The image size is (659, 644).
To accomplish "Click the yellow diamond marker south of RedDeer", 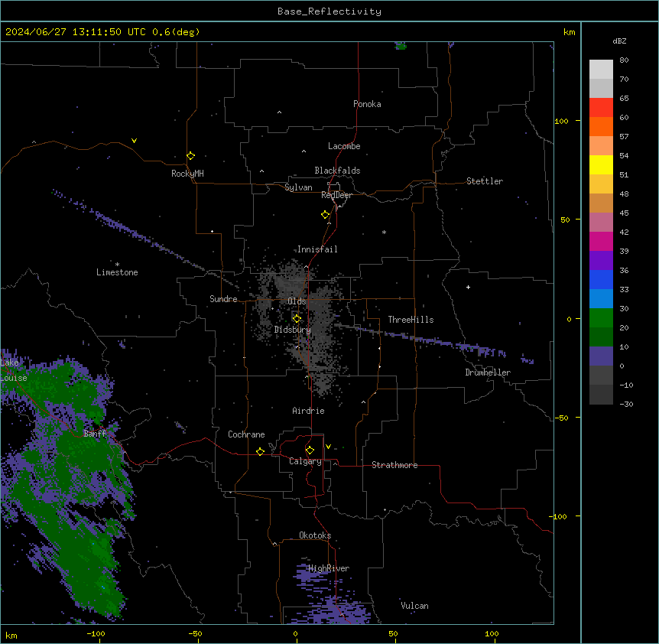I will (x=326, y=215).
